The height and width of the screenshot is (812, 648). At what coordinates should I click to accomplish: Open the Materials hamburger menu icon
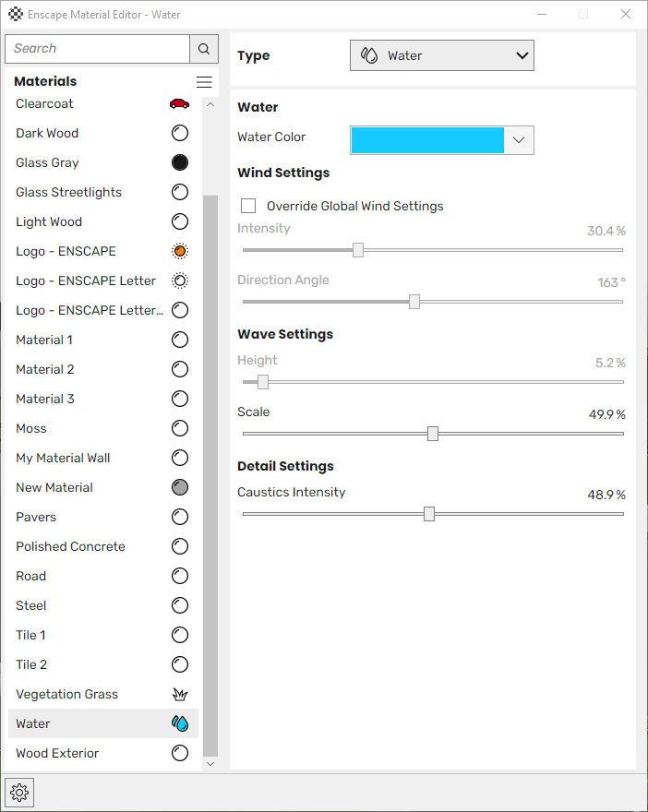(204, 82)
